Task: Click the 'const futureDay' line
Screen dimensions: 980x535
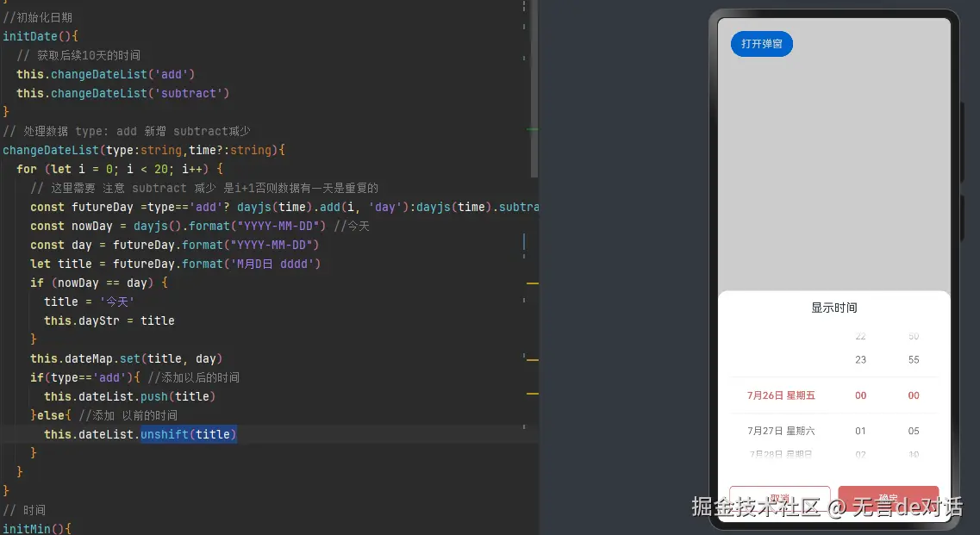Action: 284,207
